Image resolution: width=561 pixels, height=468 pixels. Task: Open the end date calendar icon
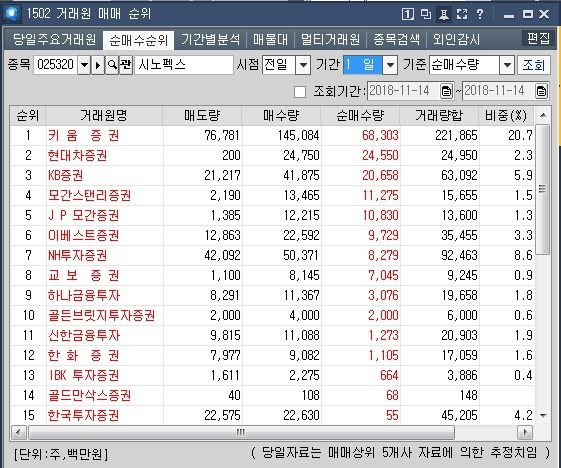[x=541, y=91]
